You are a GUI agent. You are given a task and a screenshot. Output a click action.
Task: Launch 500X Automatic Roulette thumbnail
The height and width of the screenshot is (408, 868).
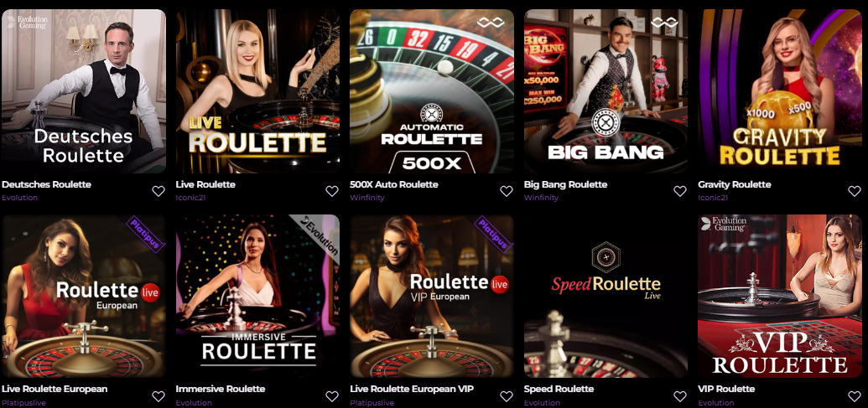click(432, 91)
